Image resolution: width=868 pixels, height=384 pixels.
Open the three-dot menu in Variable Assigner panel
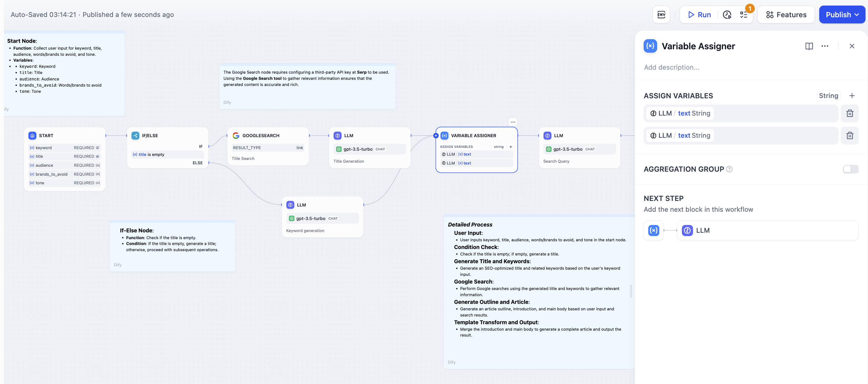click(824, 46)
